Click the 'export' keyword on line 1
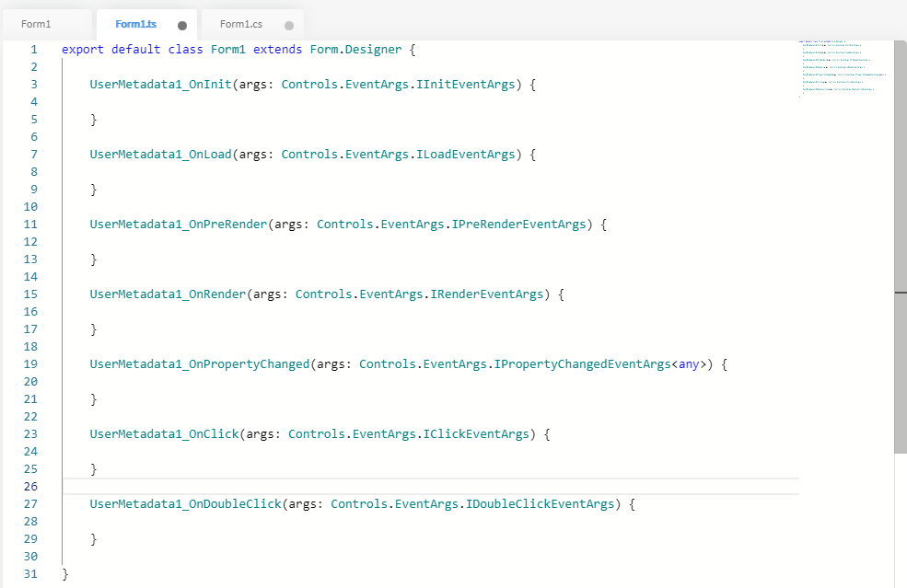The height and width of the screenshot is (588, 907). (x=83, y=50)
